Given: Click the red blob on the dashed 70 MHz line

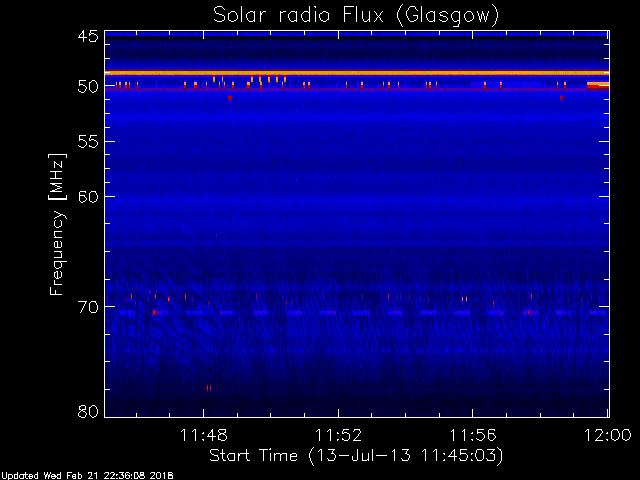Looking at the screenshot, I should 155,313.
